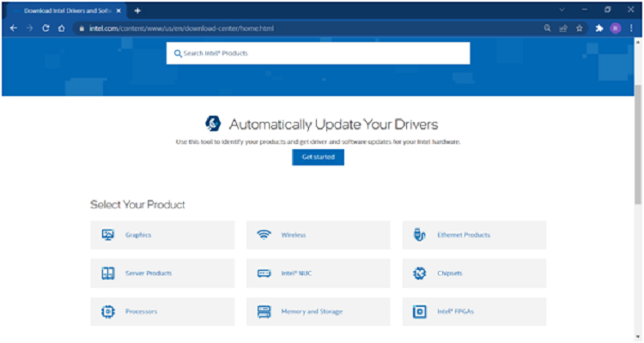644x343 pixels.
Task: Open the Memory and Storage link
Action: (x=312, y=312)
